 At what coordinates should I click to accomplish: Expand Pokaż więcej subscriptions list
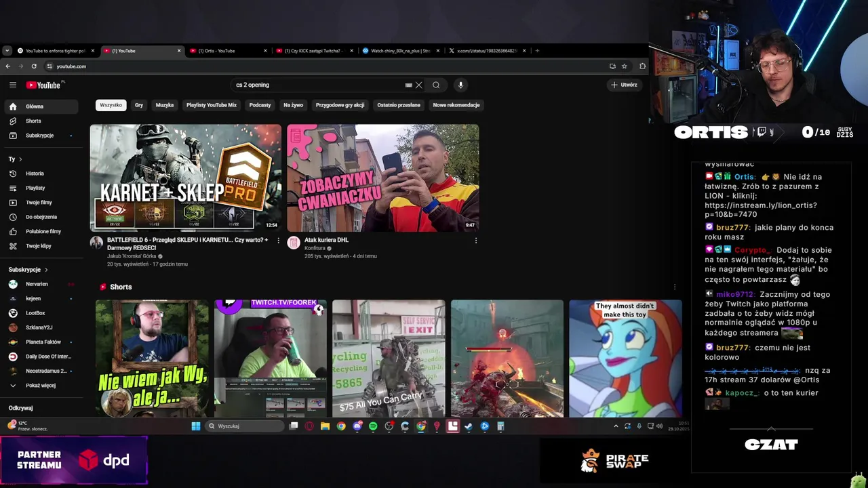coord(41,386)
